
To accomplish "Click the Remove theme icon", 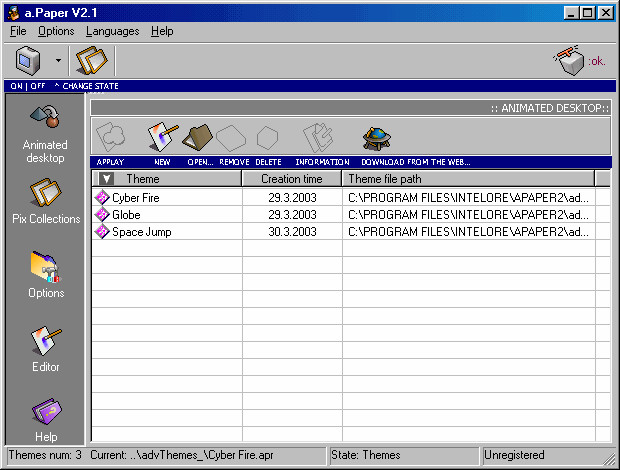I will click(x=231, y=138).
